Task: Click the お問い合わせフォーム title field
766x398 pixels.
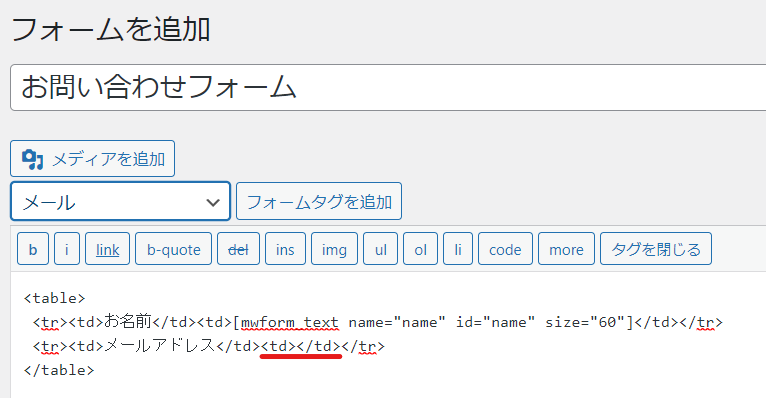Action: point(388,87)
